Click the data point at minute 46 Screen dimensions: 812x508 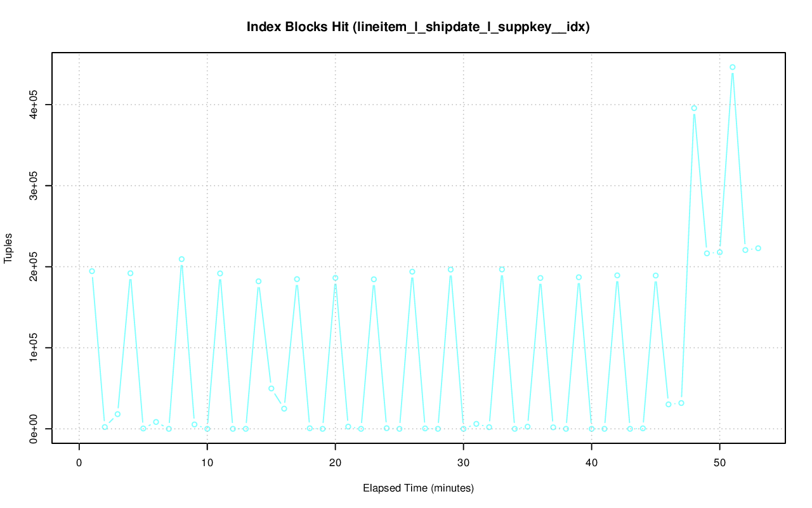pos(668,405)
